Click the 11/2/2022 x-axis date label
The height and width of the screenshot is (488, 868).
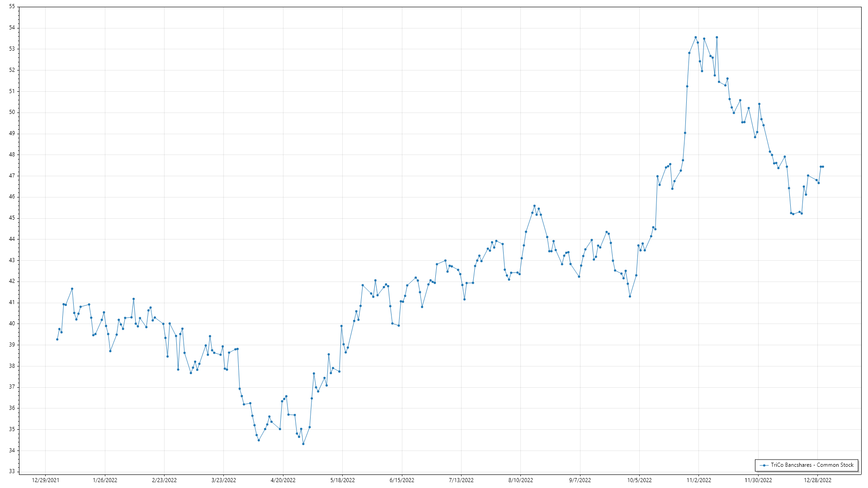(x=699, y=480)
